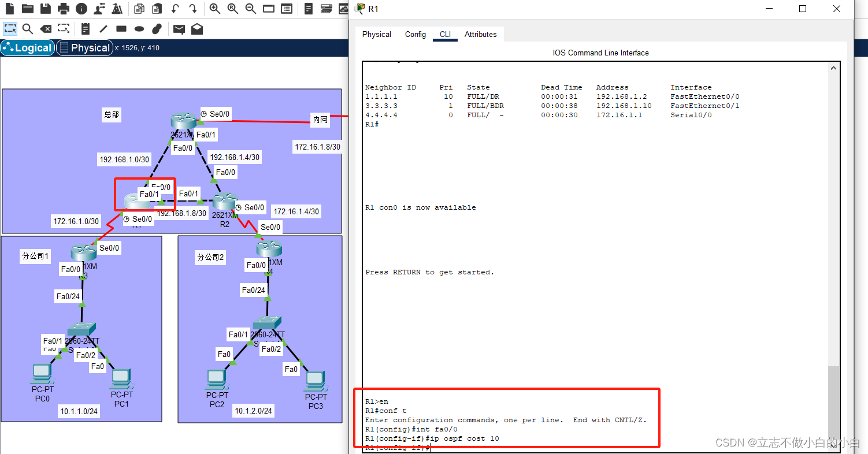
Task: Select the Draw Freeform tool
Action: pyautogui.click(x=157, y=29)
